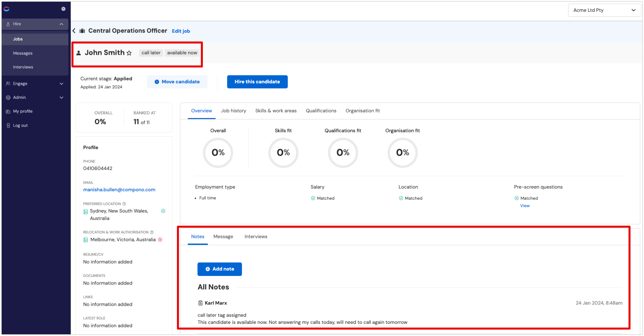
Task: Click the green check icon beside Sydney location
Action: point(163,211)
